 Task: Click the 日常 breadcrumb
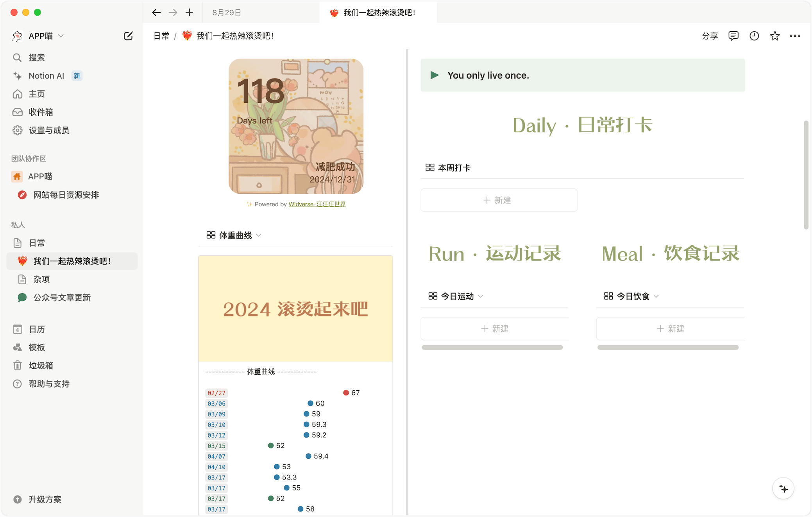tap(161, 36)
